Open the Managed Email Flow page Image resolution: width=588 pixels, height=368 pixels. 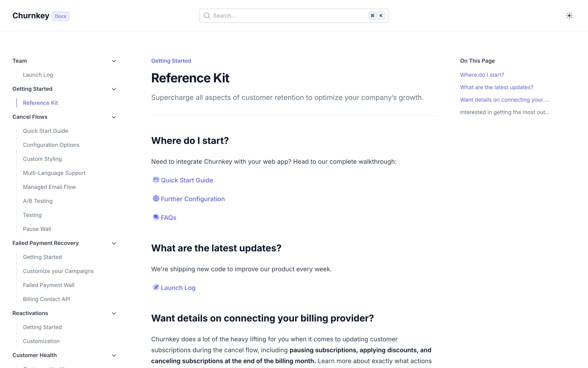(x=49, y=187)
